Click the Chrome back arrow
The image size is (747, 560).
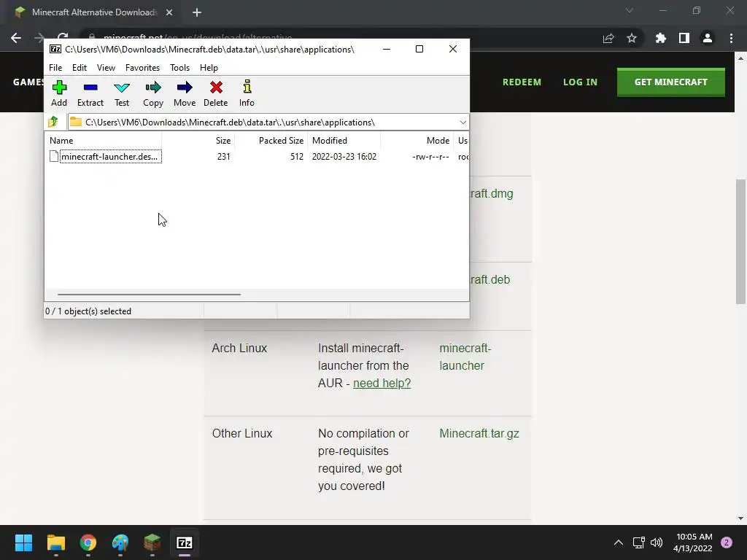click(x=16, y=38)
